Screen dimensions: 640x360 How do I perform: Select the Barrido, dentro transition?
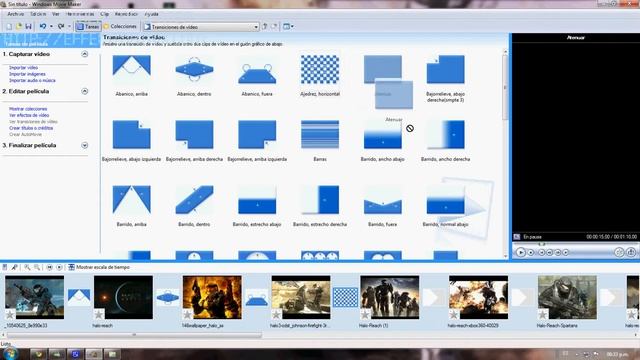point(194,206)
